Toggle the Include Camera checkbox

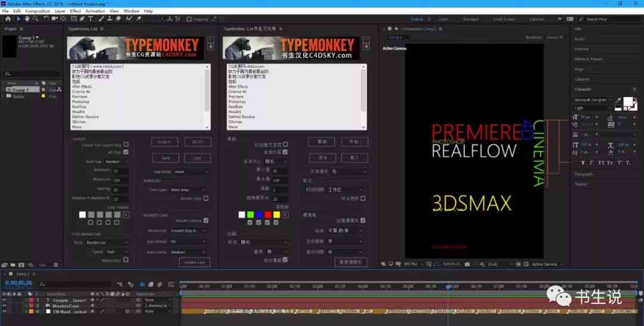(206, 221)
